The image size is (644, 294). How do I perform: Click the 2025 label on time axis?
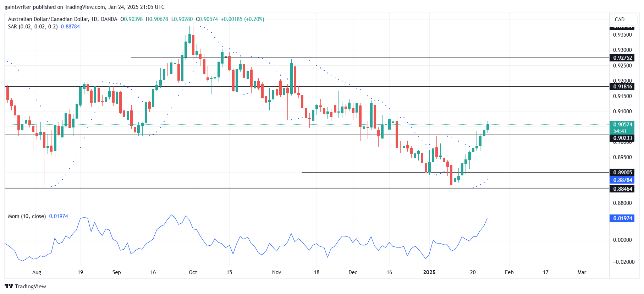click(429, 272)
